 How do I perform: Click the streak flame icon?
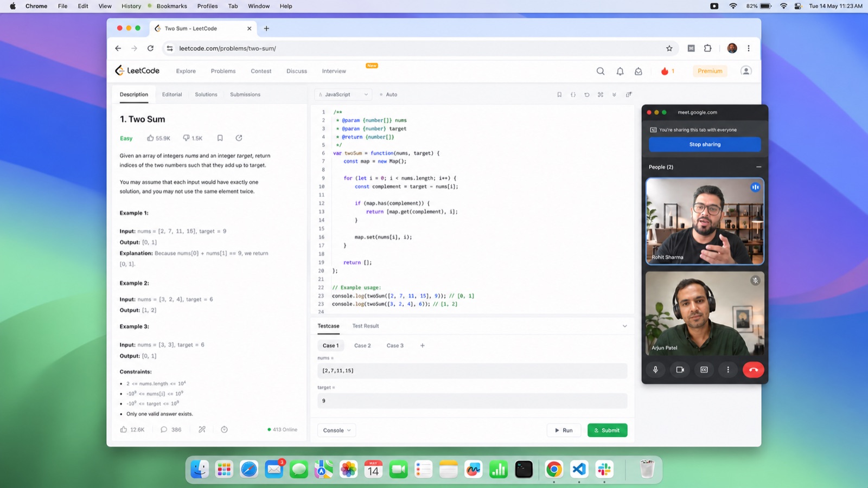point(665,71)
